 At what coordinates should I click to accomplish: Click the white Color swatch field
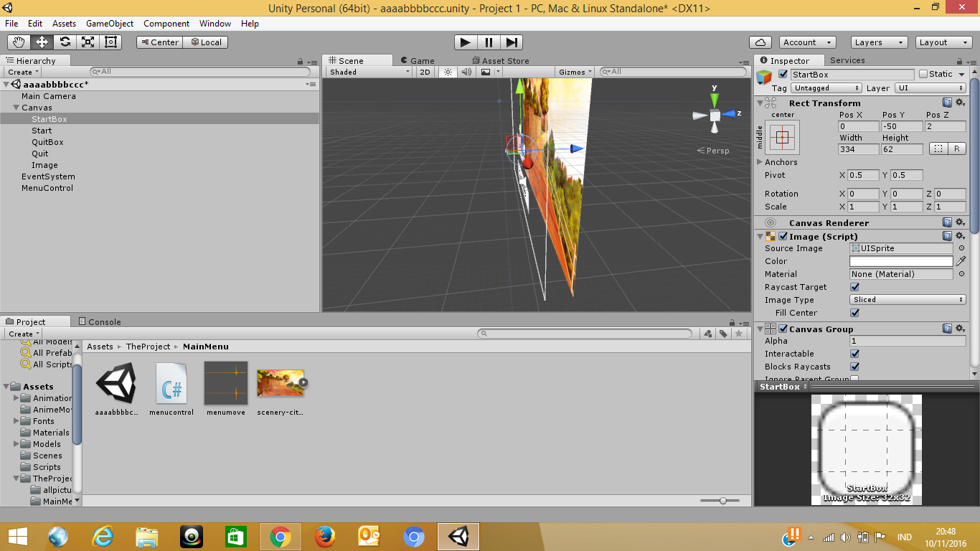point(901,261)
